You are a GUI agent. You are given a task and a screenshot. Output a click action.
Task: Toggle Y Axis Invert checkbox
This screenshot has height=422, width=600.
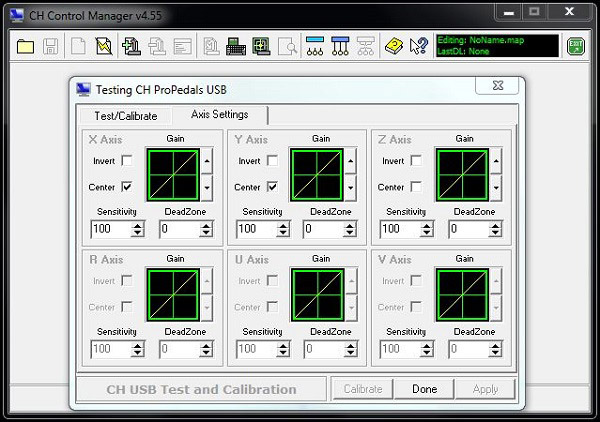272,161
